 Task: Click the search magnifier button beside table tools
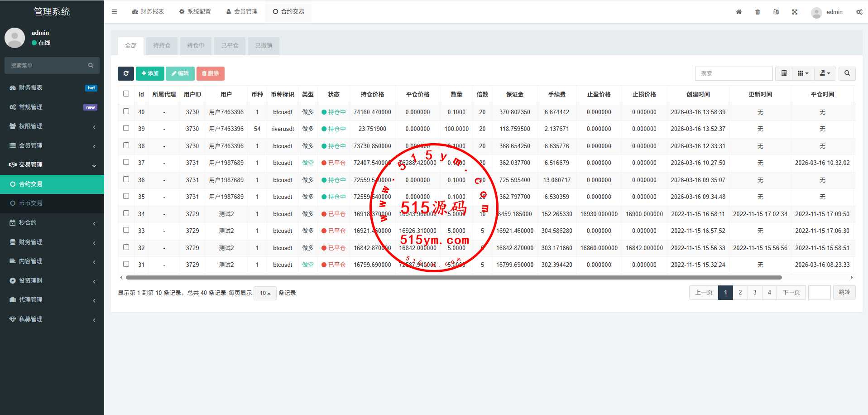point(847,73)
